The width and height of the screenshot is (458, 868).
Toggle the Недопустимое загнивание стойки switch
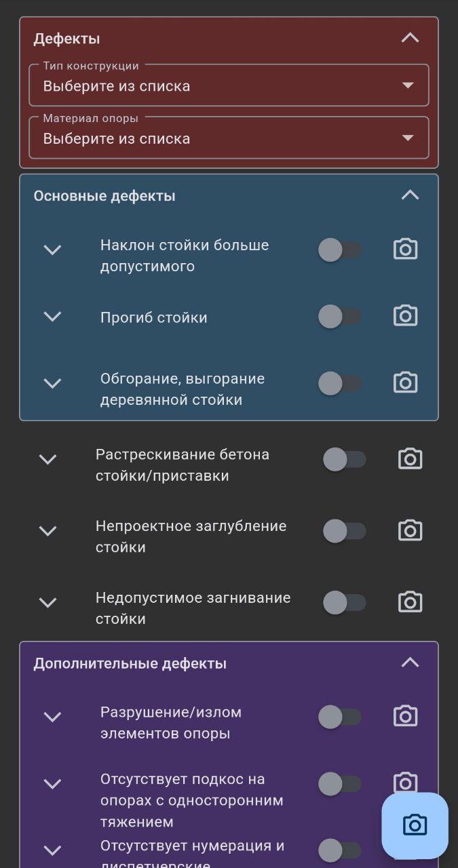pos(345,603)
